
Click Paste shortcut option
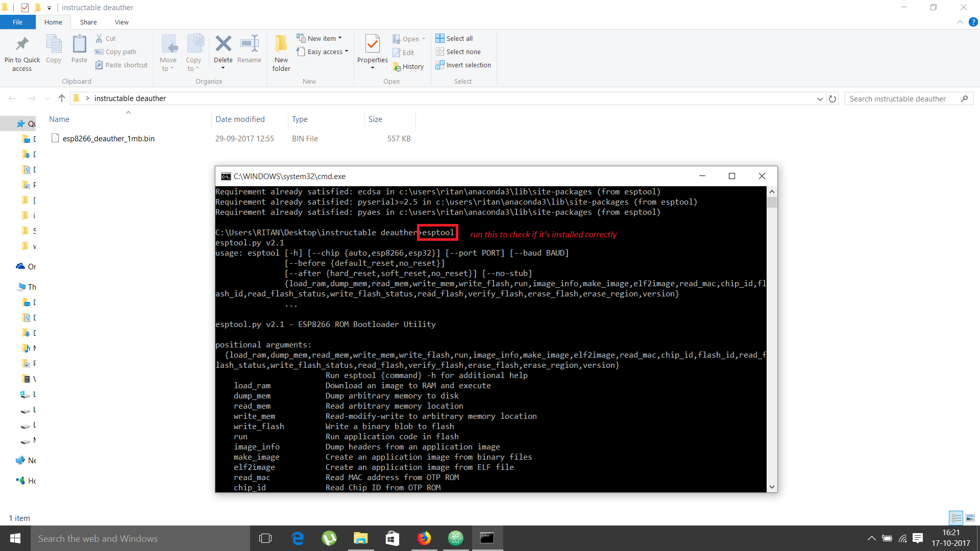(121, 65)
